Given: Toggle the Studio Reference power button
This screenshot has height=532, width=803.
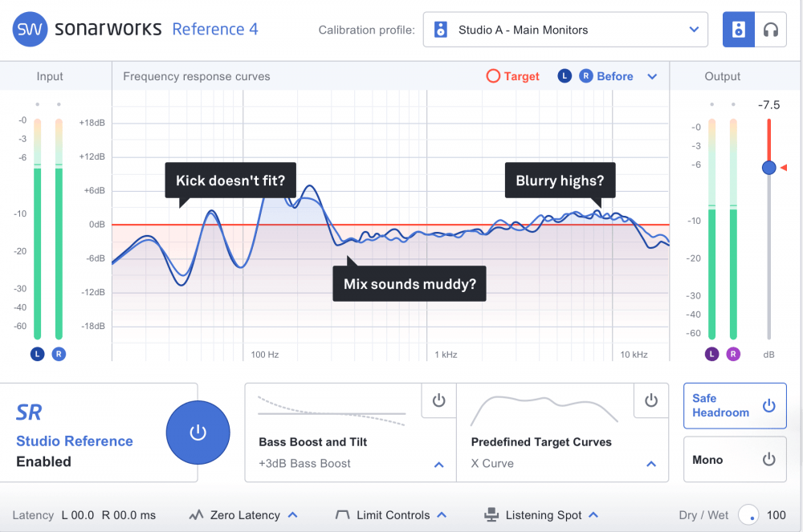Looking at the screenshot, I should click(x=198, y=433).
